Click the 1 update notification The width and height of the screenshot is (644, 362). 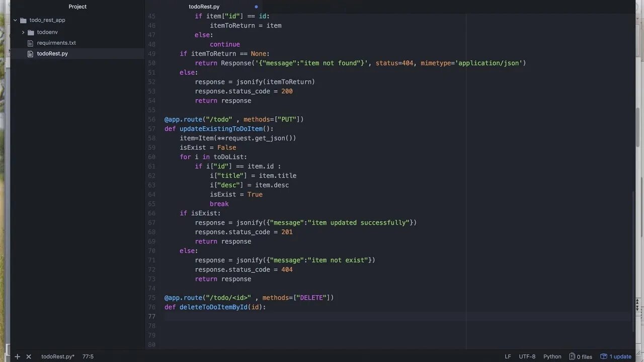616,356
